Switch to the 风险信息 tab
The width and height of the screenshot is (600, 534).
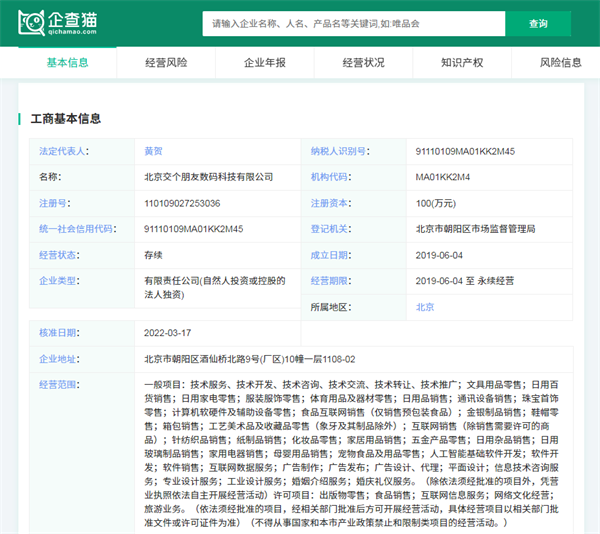(560, 62)
